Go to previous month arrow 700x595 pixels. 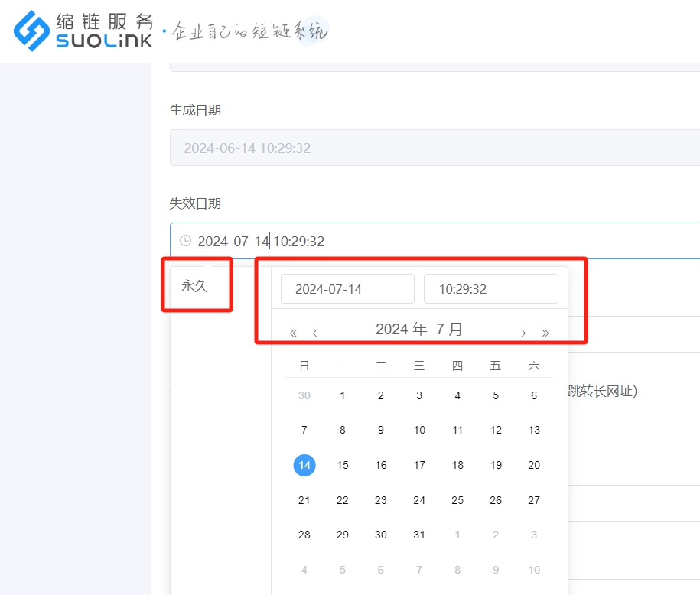[x=315, y=333]
